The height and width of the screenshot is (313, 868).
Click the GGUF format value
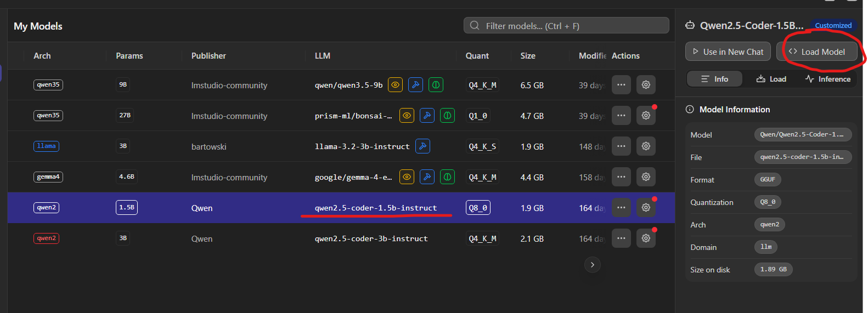[x=768, y=180]
